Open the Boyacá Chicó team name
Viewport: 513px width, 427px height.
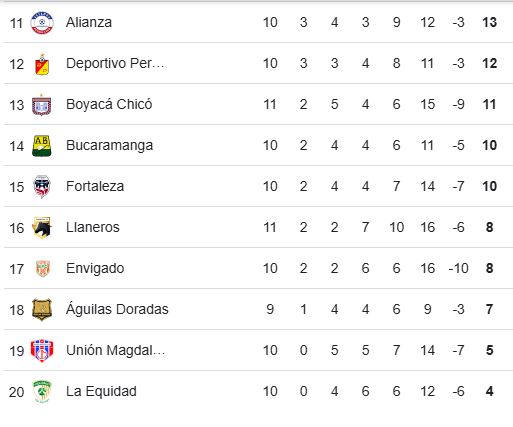click(109, 104)
